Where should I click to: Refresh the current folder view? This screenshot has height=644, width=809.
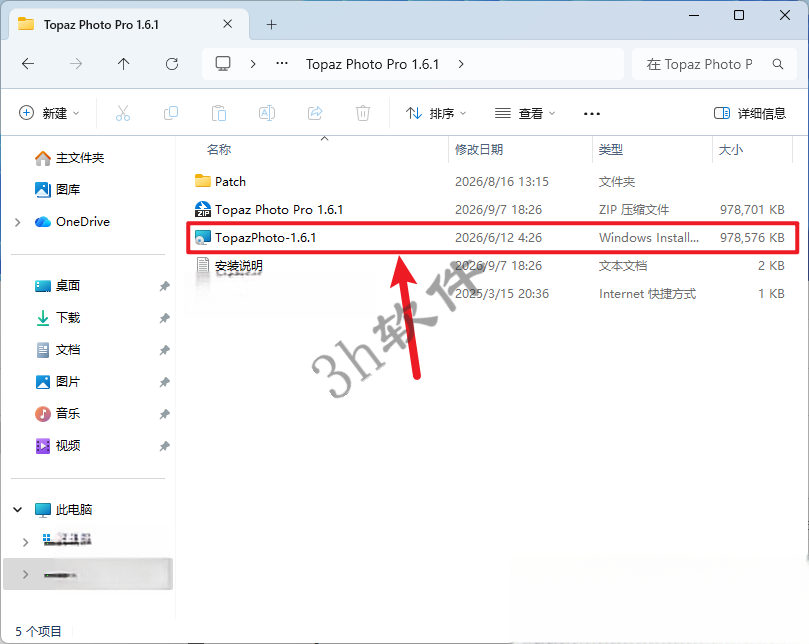[x=172, y=64]
